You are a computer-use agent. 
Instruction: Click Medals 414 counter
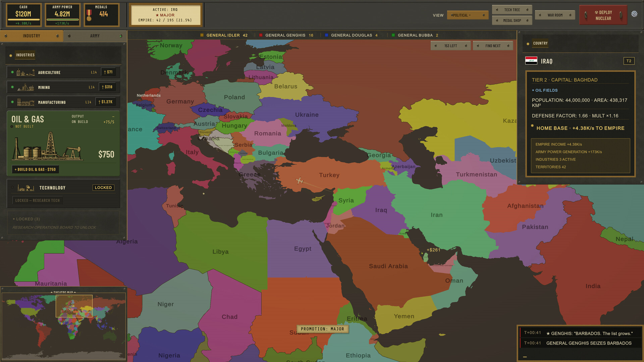coord(102,15)
